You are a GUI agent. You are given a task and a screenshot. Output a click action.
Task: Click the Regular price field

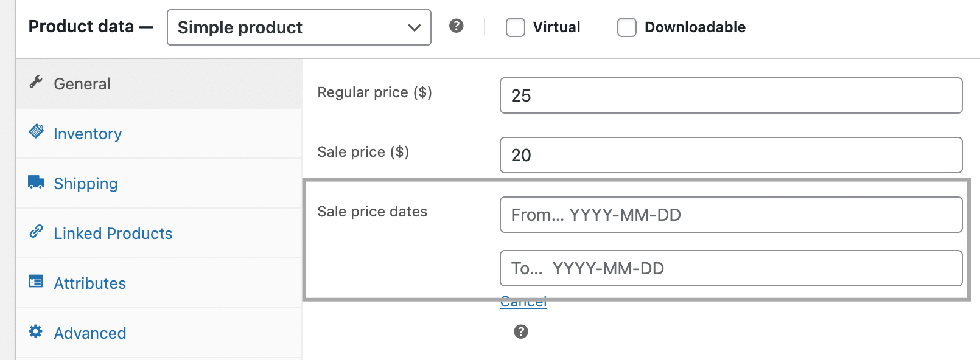point(731,95)
